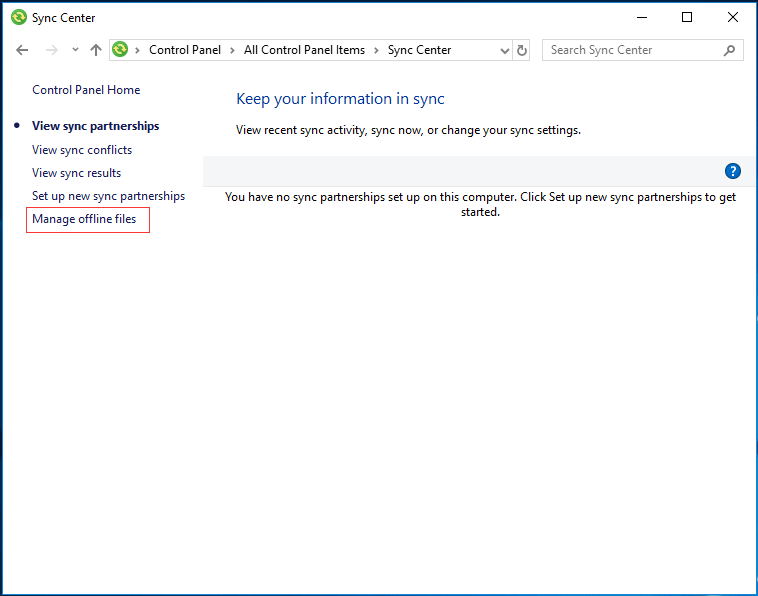Refresh the Sync Center view
Image resolution: width=758 pixels, height=596 pixels.
click(x=522, y=50)
